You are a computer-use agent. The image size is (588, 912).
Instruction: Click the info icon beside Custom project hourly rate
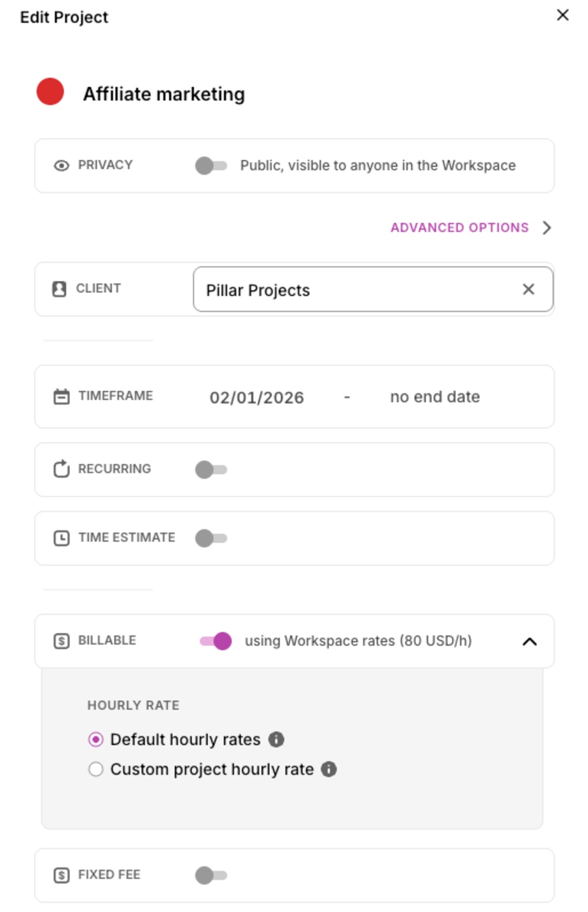pyautogui.click(x=330, y=769)
